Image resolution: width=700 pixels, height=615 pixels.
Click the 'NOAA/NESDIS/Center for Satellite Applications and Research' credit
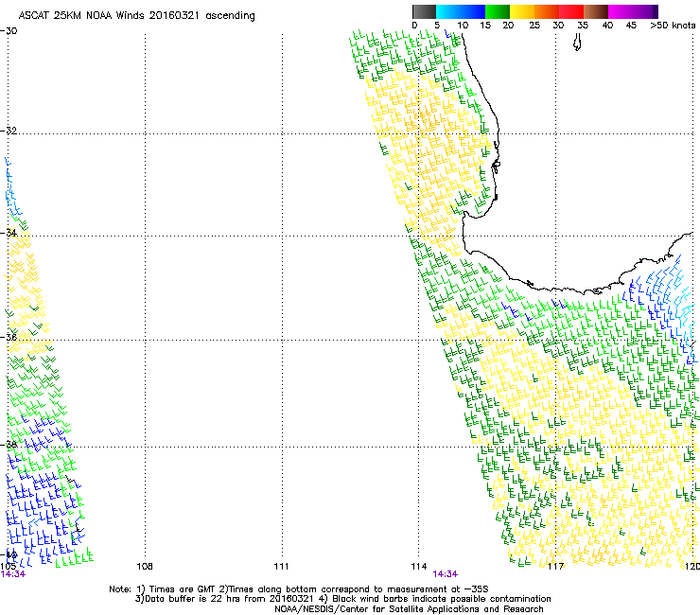point(409,609)
